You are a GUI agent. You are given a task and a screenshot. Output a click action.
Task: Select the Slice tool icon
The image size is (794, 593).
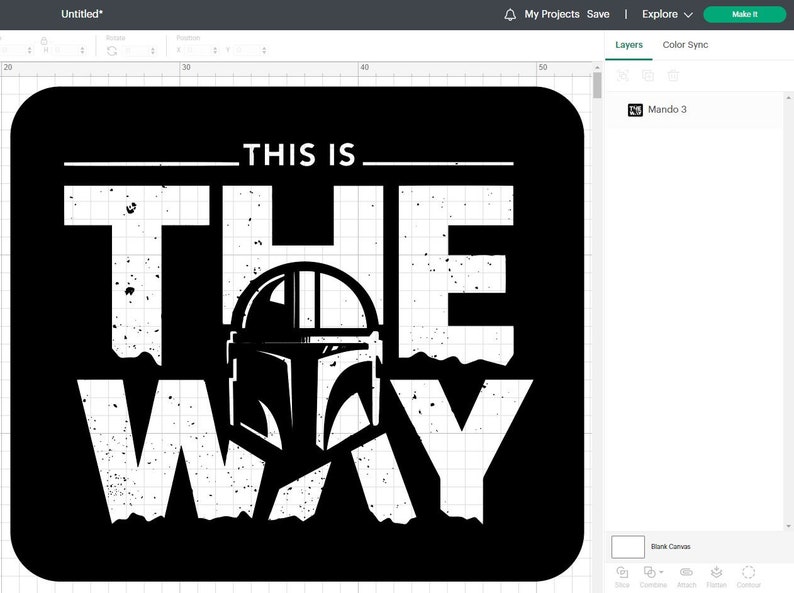[622, 572]
